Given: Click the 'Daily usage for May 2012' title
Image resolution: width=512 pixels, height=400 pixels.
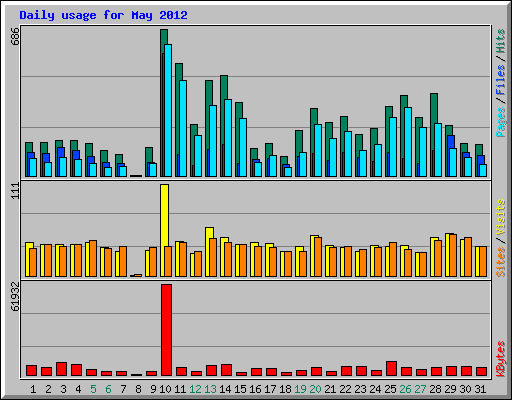Looking at the screenshot, I should coord(103,15).
